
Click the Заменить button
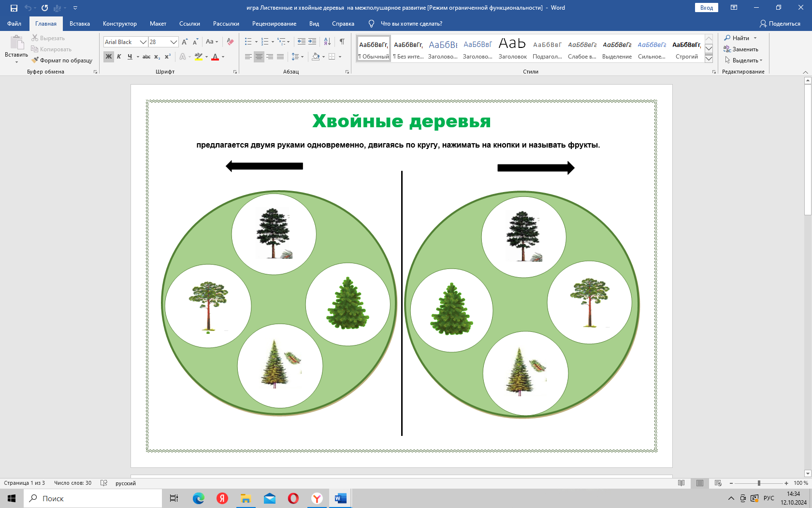(x=741, y=49)
